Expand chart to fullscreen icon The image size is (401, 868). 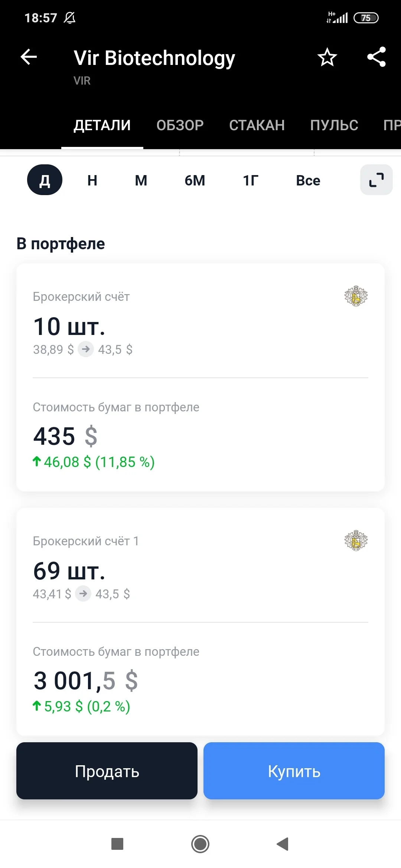coord(376,180)
